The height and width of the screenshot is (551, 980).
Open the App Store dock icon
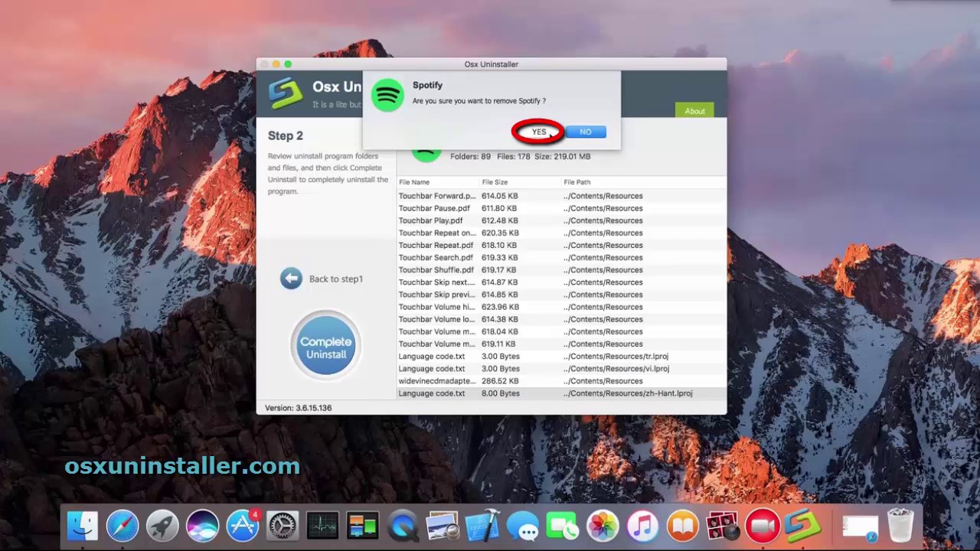pos(243,526)
